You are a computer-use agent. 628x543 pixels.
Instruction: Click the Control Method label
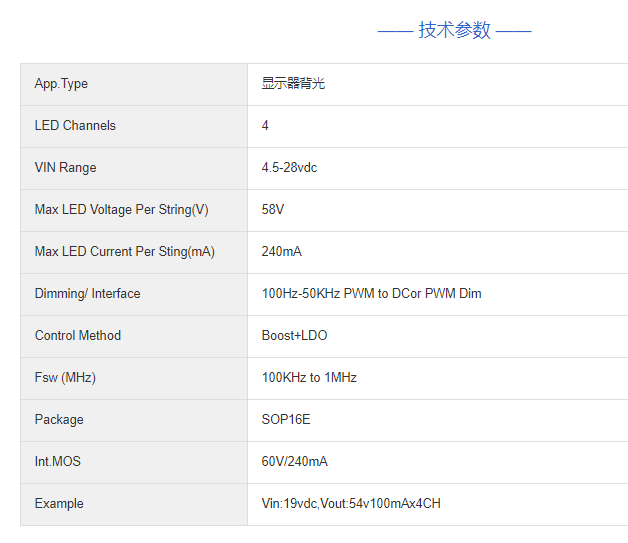pyautogui.click(x=77, y=336)
